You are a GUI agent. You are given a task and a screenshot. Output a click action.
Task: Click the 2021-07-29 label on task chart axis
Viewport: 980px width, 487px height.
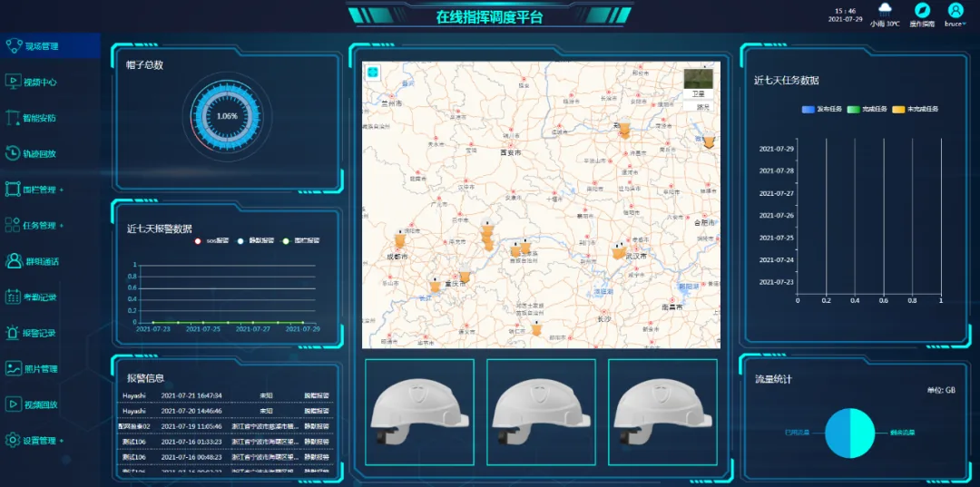coord(776,149)
